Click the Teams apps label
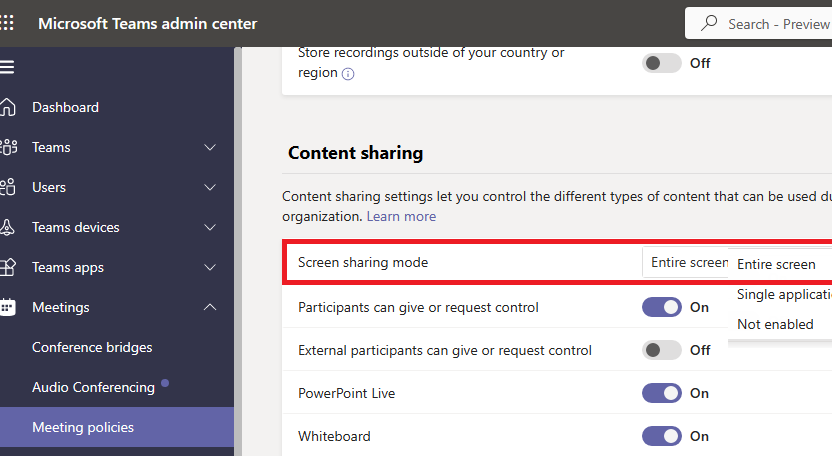The height and width of the screenshot is (456, 832). (68, 268)
